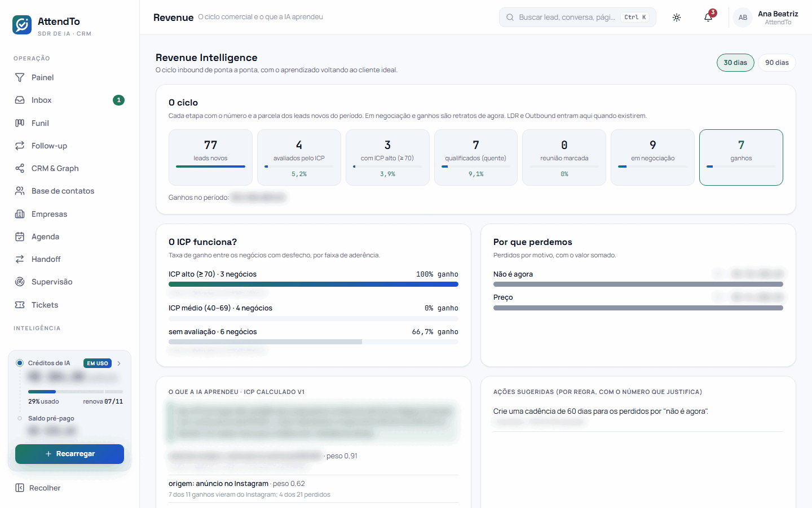Open Follow-up via its repeat arrows icon
This screenshot has height=508, width=812.
(x=20, y=146)
